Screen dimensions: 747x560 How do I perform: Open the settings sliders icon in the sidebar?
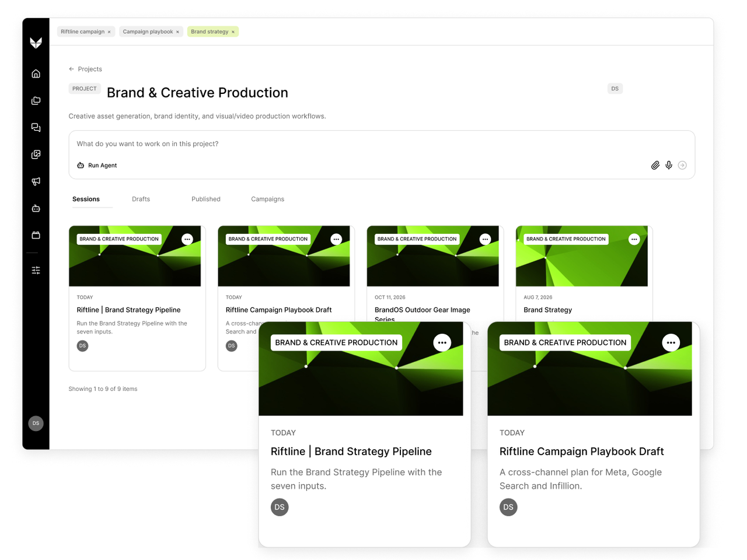click(36, 270)
